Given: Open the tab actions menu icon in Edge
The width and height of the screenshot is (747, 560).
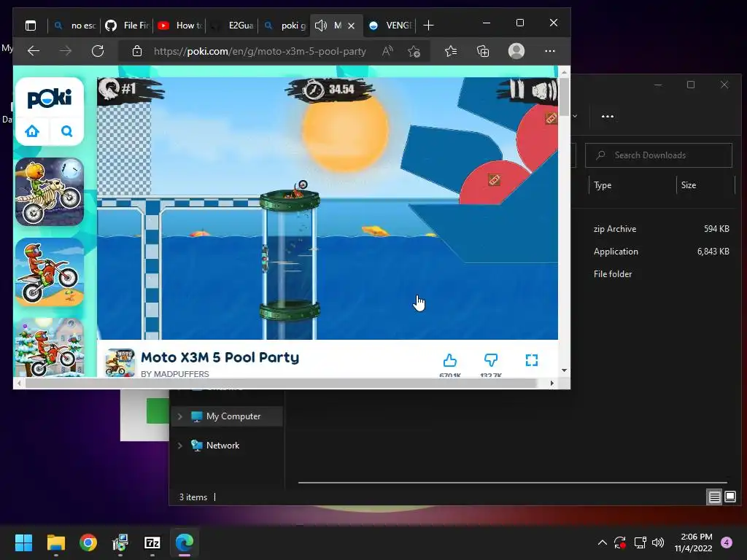Looking at the screenshot, I should pos(31,26).
